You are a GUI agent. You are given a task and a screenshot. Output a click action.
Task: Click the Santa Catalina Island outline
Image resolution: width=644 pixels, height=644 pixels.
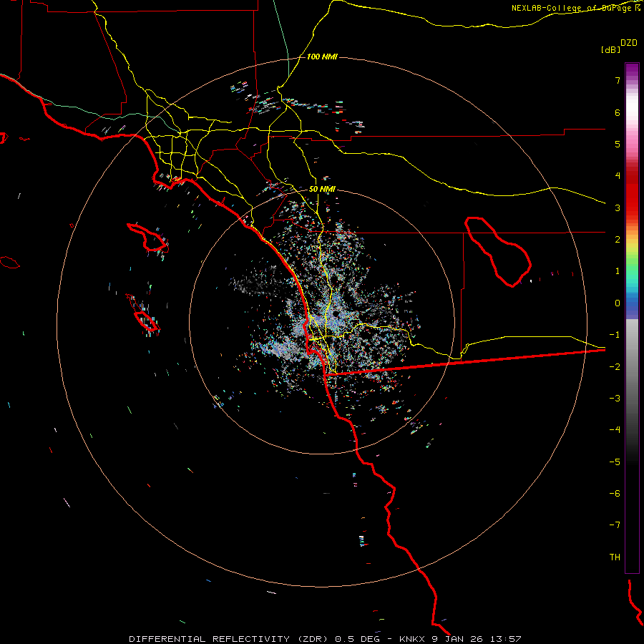(x=148, y=238)
